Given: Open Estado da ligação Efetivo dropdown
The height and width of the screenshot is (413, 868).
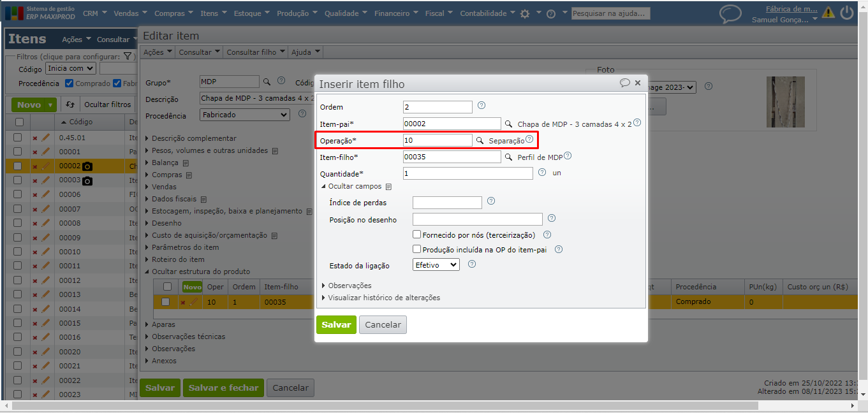Looking at the screenshot, I should coord(436,264).
